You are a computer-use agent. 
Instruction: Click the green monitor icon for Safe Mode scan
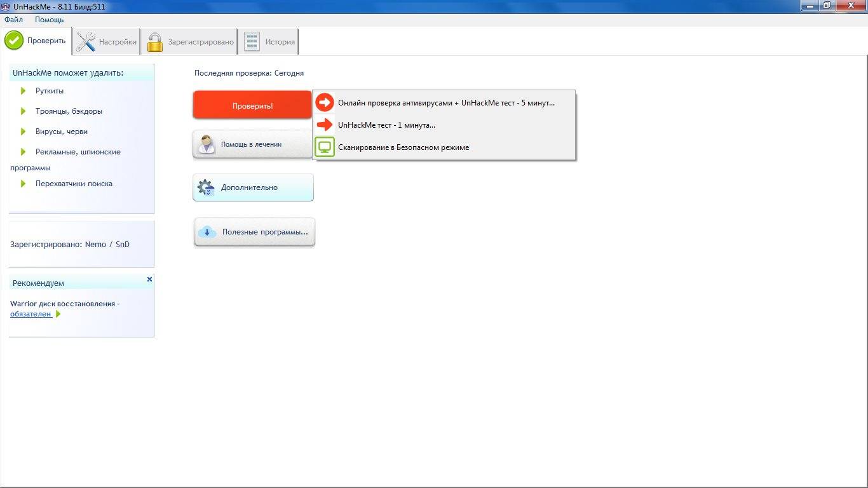point(325,147)
